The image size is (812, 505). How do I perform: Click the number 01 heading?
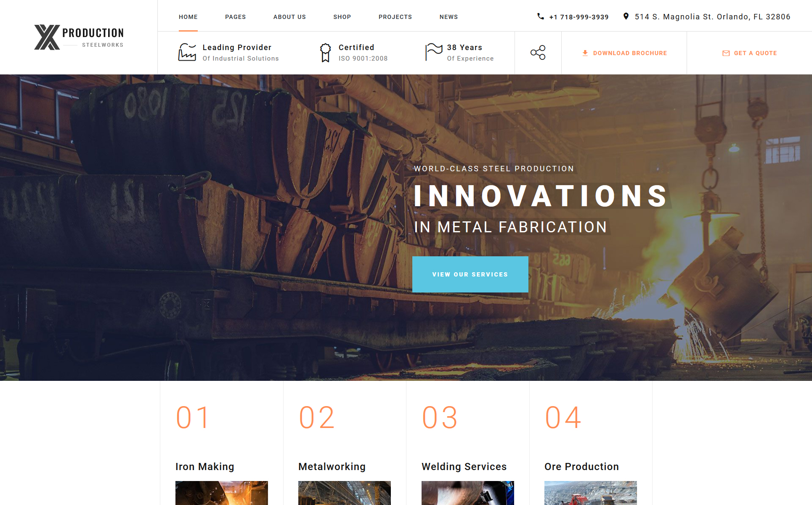point(193,418)
